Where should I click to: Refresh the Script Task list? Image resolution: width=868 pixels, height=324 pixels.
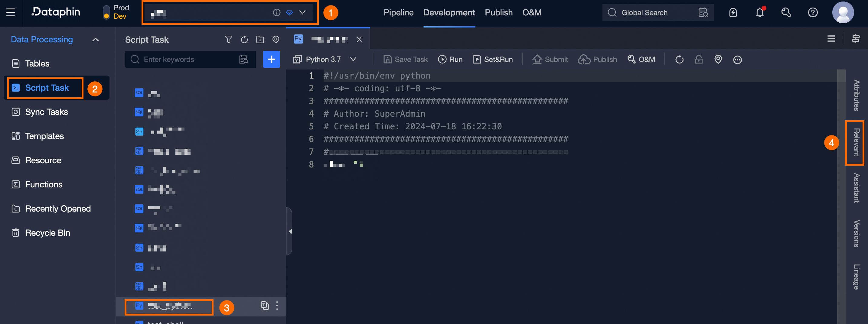point(244,40)
